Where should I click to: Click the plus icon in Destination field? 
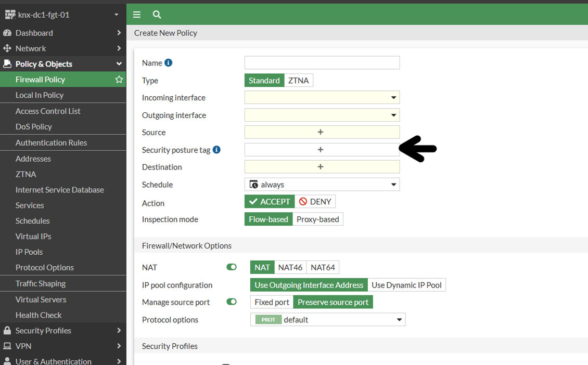point(321,167)
